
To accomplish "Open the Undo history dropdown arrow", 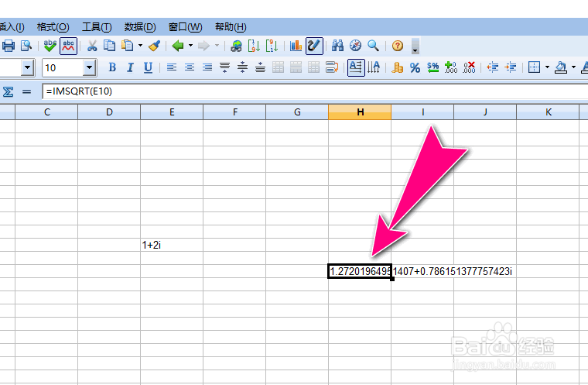I will click(x=190, y=46).
